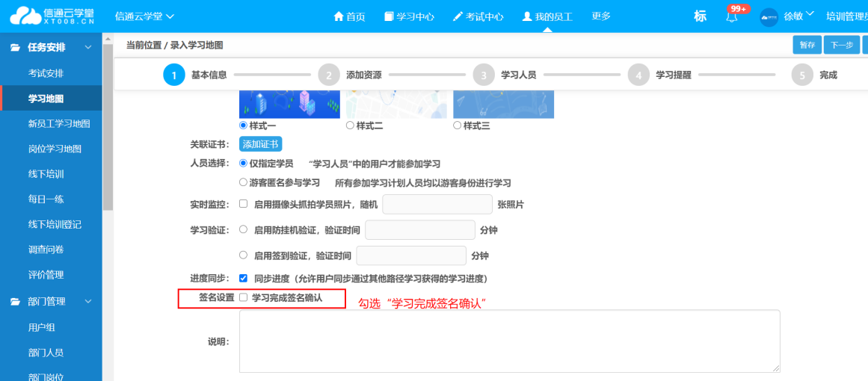Click step 1 基本信息 circle
The height and width of the screenshot is (381, 868).
173,75
